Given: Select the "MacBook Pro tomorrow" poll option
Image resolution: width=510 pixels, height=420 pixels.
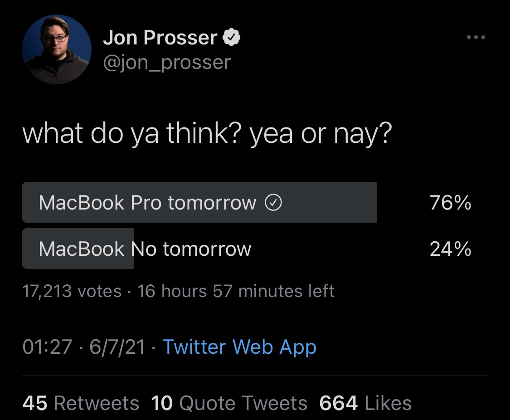Looking at the screenshot, I should [147, 203].
